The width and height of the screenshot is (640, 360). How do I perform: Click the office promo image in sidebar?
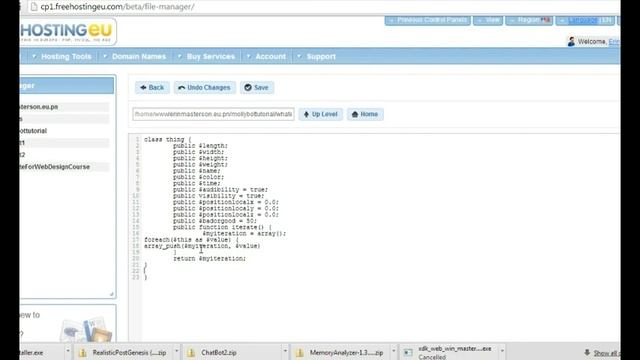[87, 330]
